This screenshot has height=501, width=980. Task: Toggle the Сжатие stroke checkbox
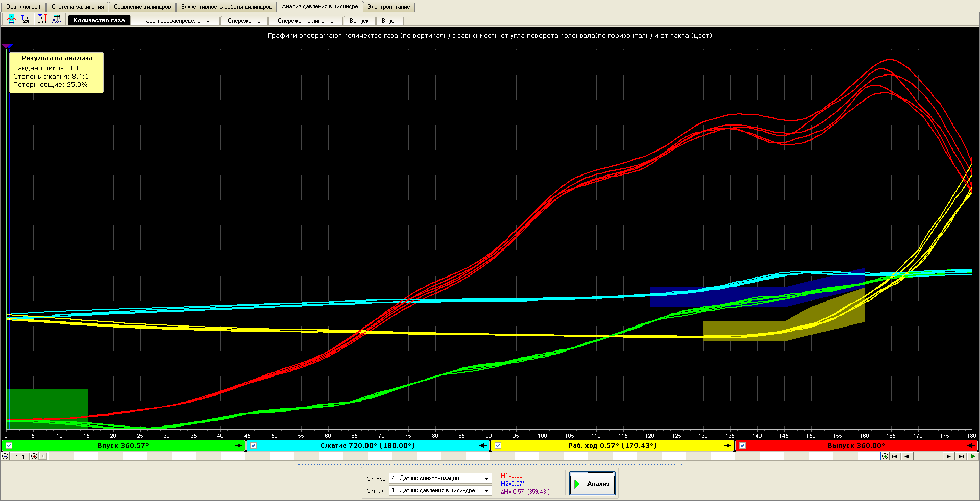coord(253,446)
